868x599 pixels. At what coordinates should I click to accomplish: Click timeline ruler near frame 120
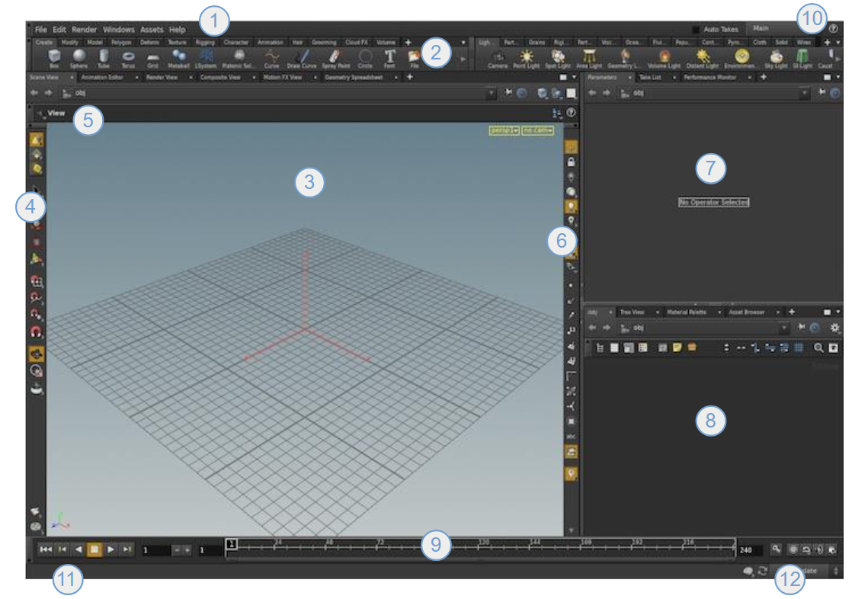click(x=483, y=546)
